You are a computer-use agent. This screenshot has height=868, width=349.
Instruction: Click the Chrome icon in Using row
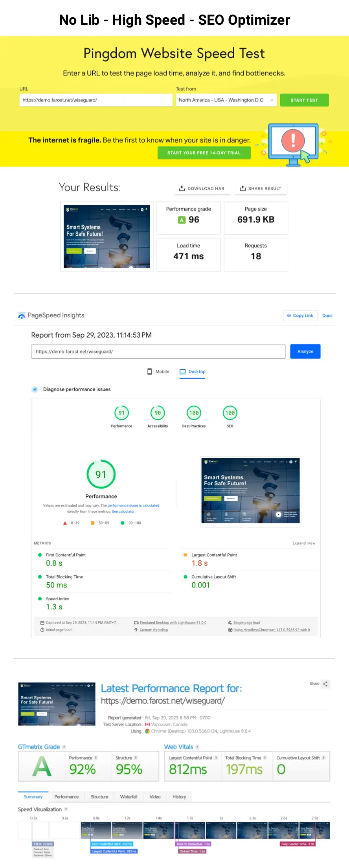point(147,731)
